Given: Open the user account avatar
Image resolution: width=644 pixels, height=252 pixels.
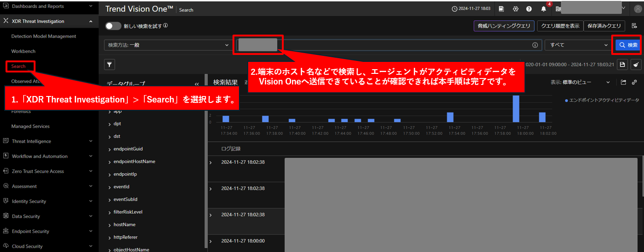Looking at the screenshot, I should (638, 9).
